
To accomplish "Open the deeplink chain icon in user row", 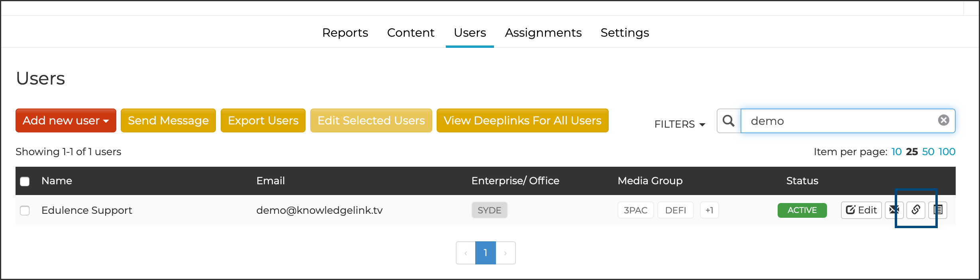I will tap(915, 210).
